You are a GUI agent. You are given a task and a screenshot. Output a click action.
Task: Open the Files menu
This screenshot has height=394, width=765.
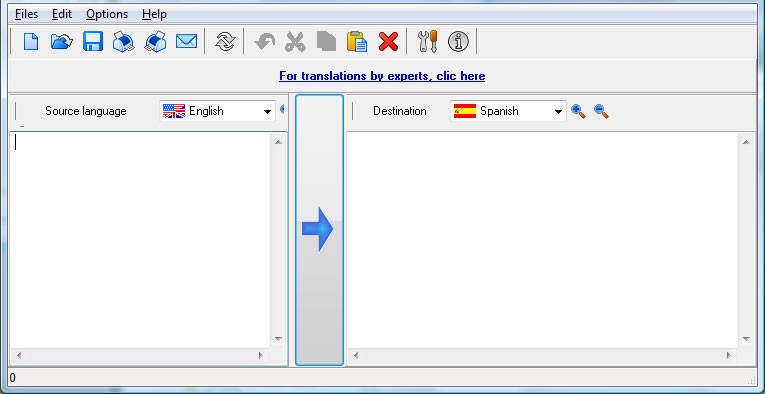pos(26,14)
